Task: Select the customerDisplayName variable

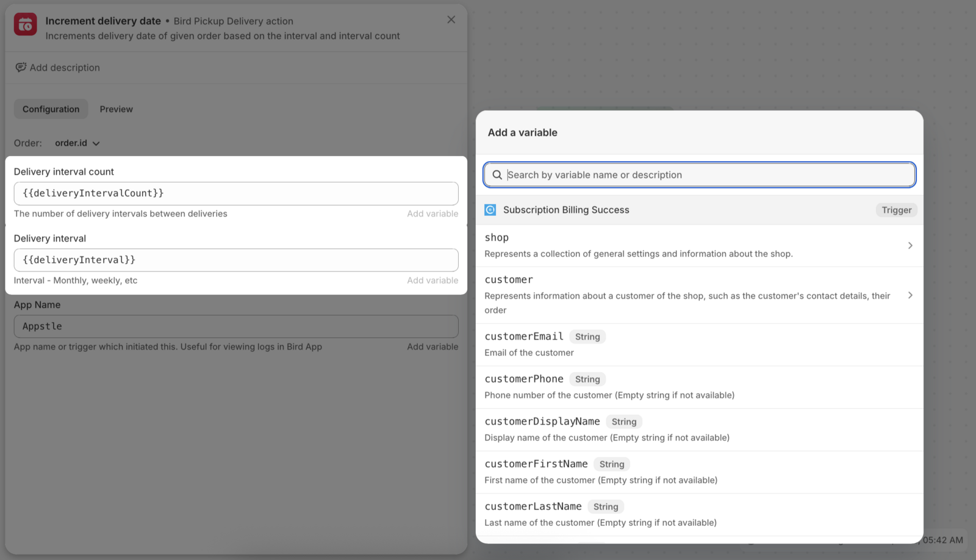Action: pyautogui.click(x=700, y=430)
